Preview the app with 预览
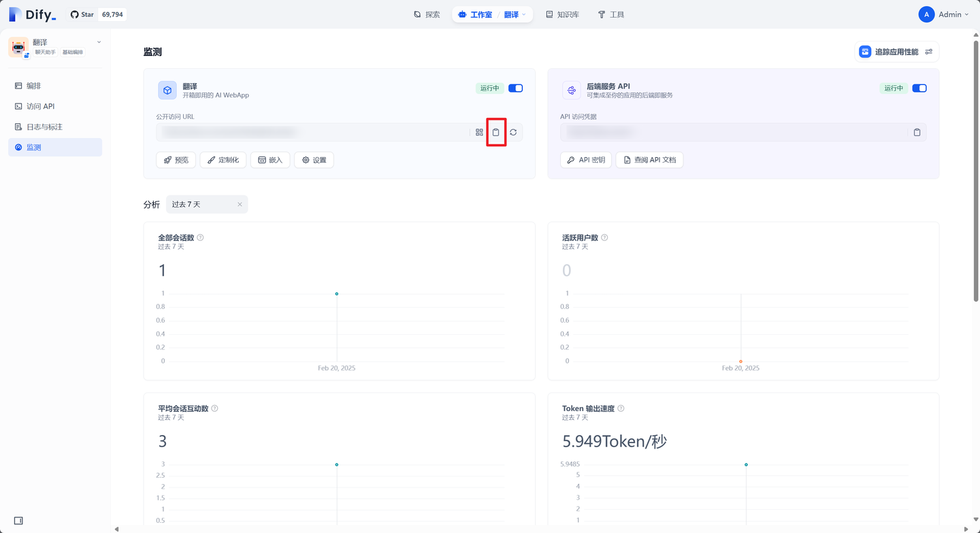The height and width of the screenshot is (533, 980). click(x=176, y=159)
